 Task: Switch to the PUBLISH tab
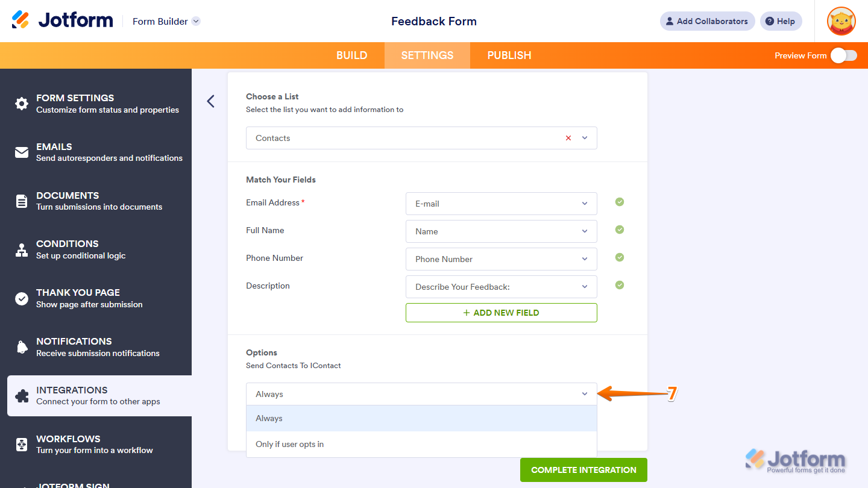pos(509,55)
